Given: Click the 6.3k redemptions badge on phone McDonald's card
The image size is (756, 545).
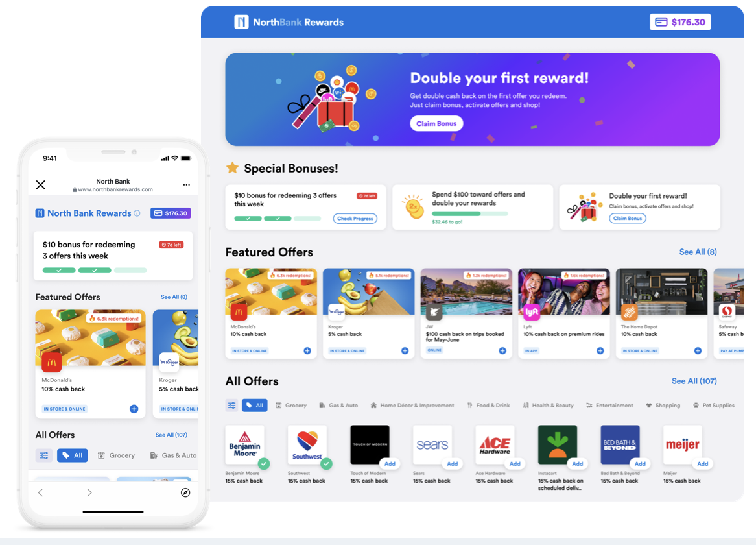Looking at the screenshot, I should click(115, 319).
